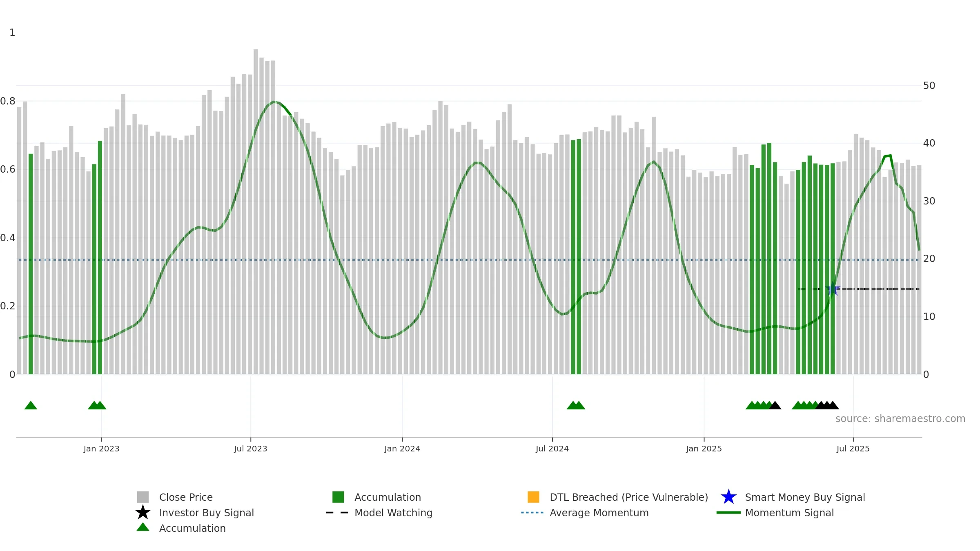
Task: Click the blue Smart Money Buy Signal star
Action: pyautogui.click(x=729, y=497)
